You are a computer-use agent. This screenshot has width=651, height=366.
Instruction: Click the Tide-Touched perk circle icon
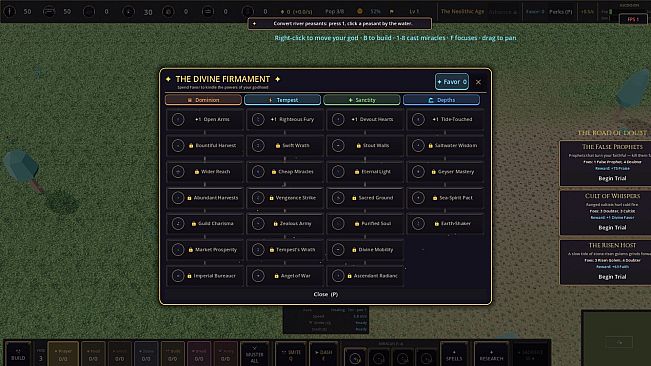418,120
